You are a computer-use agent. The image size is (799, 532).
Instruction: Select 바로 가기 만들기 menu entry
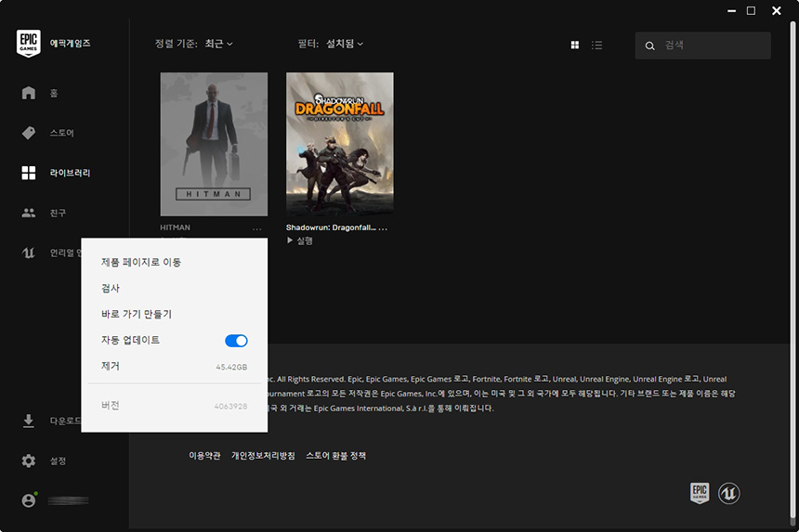[137, 314]
